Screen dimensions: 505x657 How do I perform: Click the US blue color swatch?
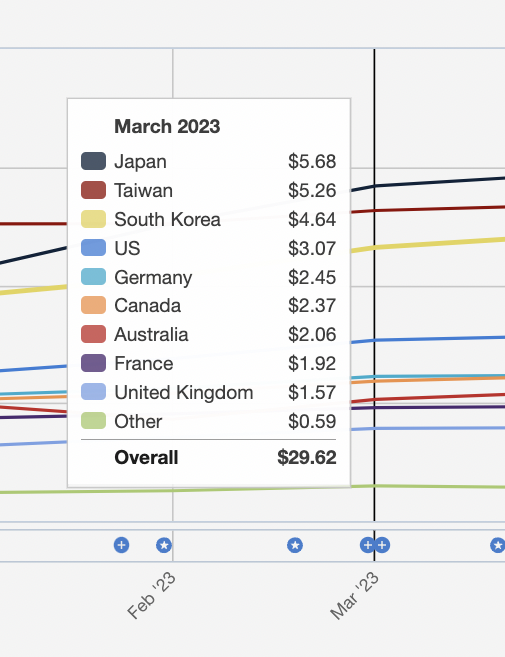point(93,248)
